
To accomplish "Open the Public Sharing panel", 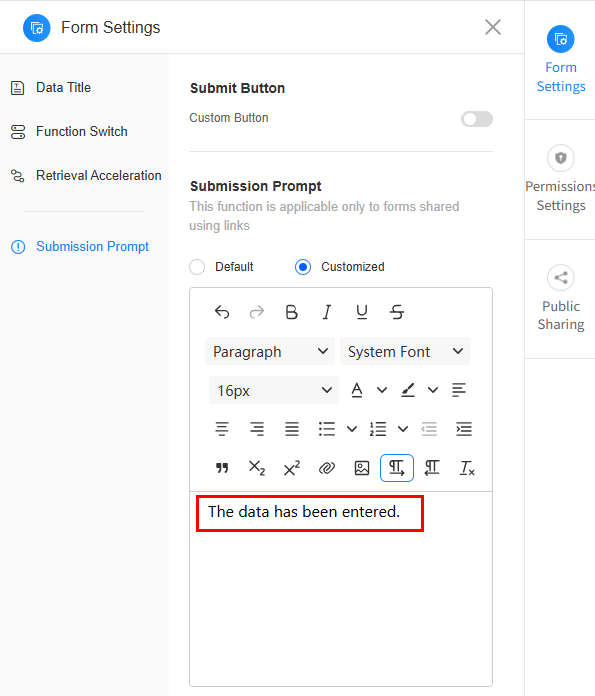I will coord(560,299).
